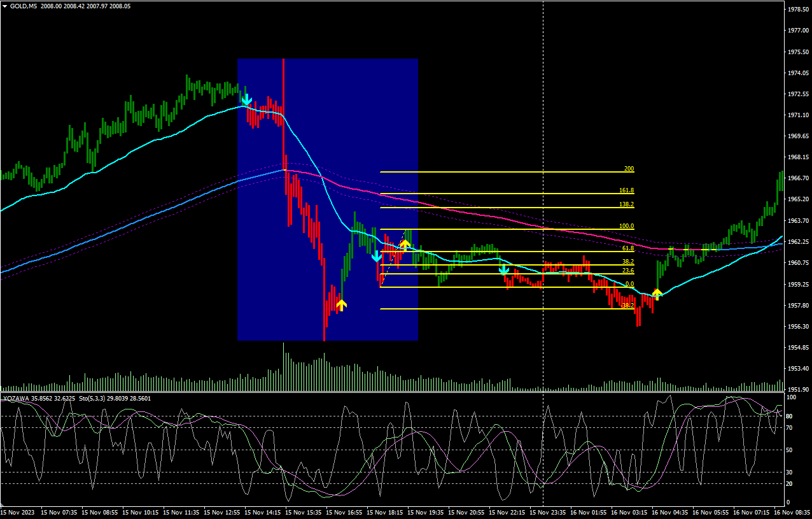Select the 61.8 Fibonacci retracement label
This screenshot has height=519, width=812.
point(627,248)
